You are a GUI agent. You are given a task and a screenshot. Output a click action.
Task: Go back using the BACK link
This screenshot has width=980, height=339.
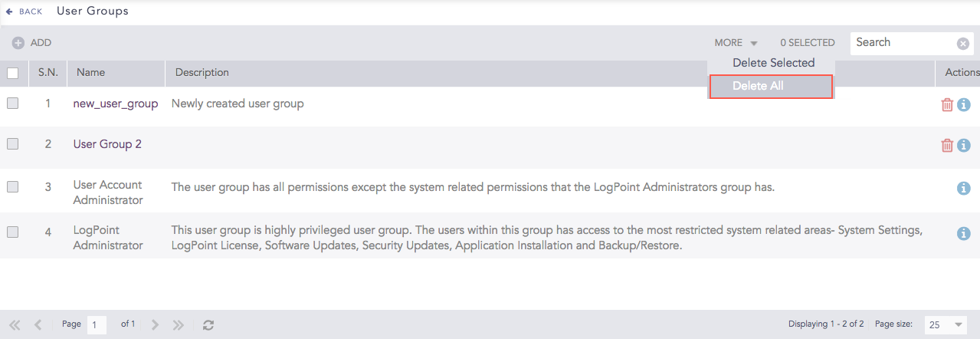(25, 12)
